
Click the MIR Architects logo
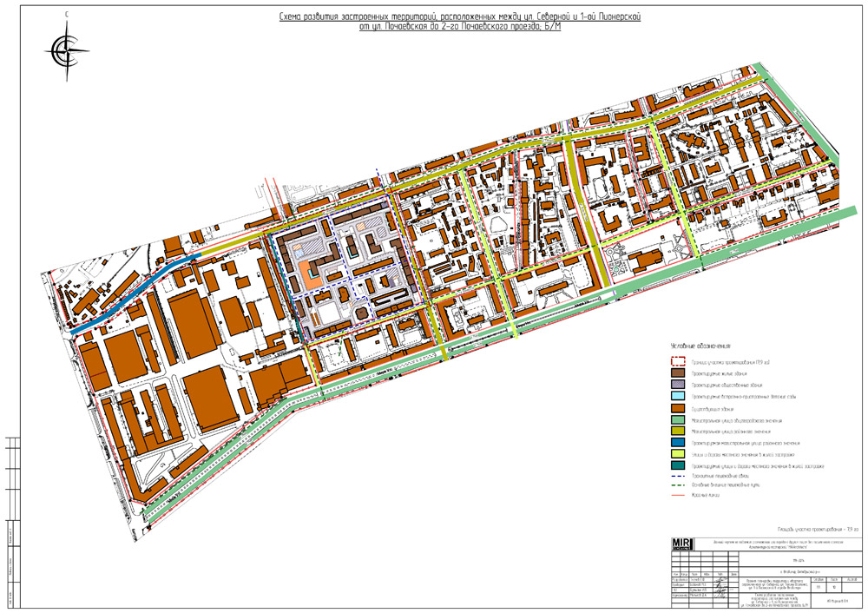pos(681,544)
